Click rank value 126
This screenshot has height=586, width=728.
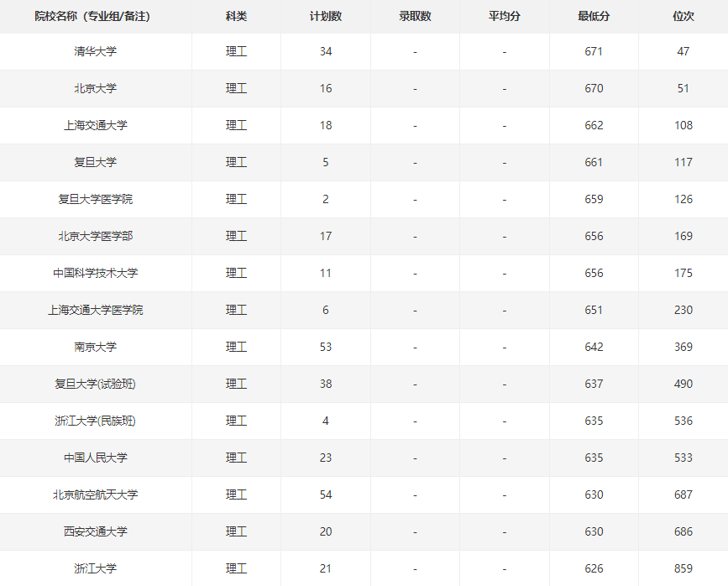[683, 199]
